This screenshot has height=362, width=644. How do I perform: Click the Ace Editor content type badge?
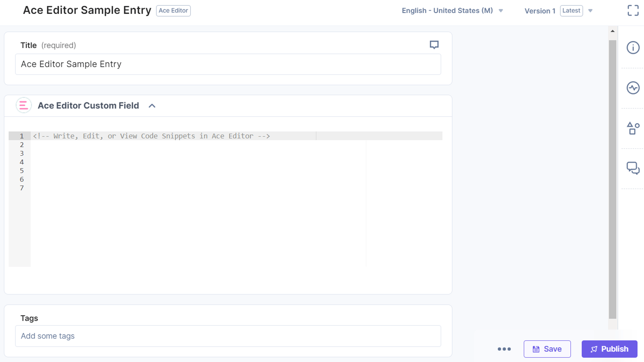(173, 11)
